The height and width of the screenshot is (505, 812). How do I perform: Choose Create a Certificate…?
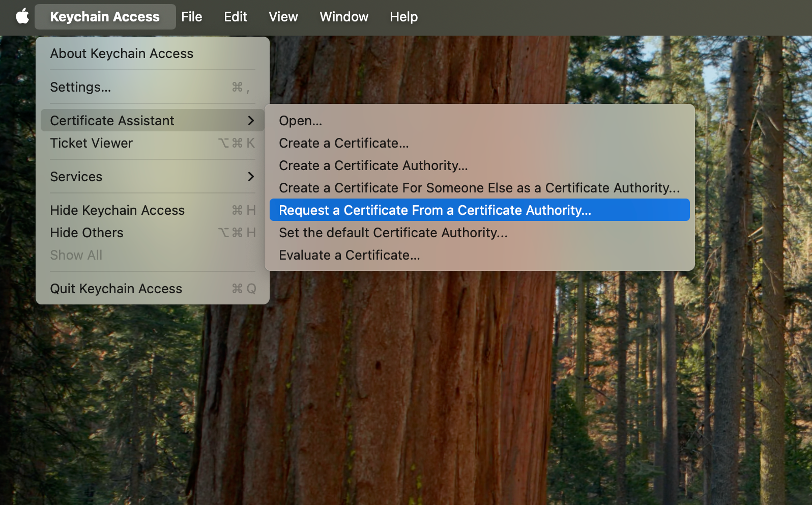[480, 143]
